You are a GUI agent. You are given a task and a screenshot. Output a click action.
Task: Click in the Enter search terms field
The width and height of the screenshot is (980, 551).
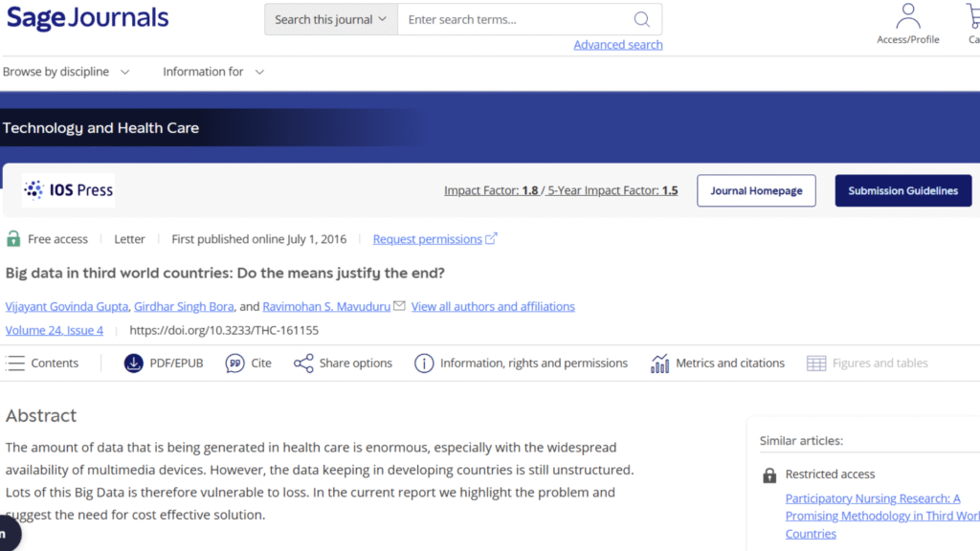[512, 19]
